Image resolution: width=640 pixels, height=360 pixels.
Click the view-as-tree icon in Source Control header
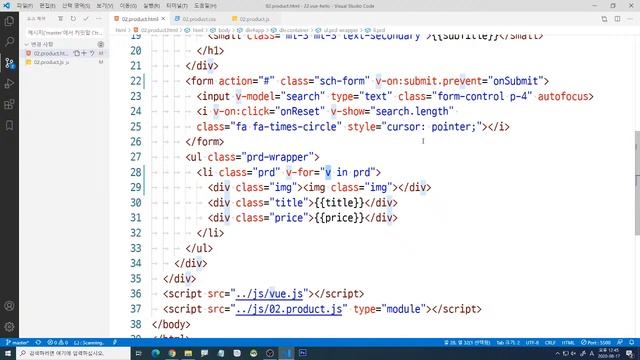(60, 19)
